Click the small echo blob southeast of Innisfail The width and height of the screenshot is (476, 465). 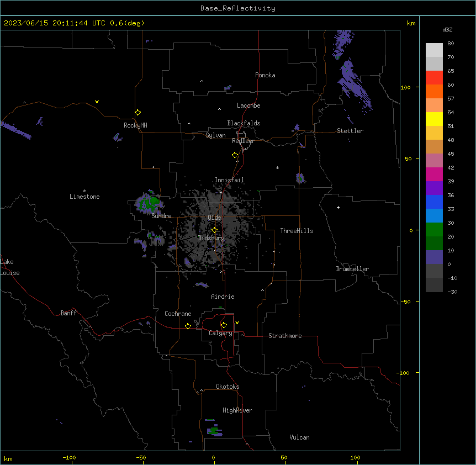(x=300, y=178)
